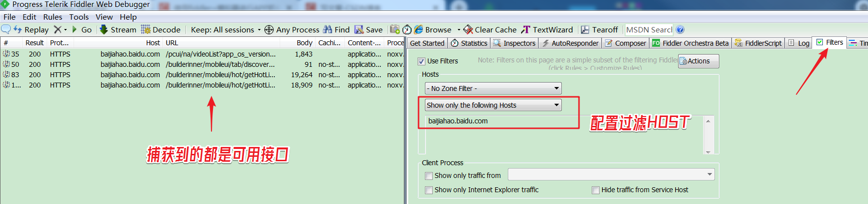Open the Browse dropdown arrow
868x204 pixels.
459,29
